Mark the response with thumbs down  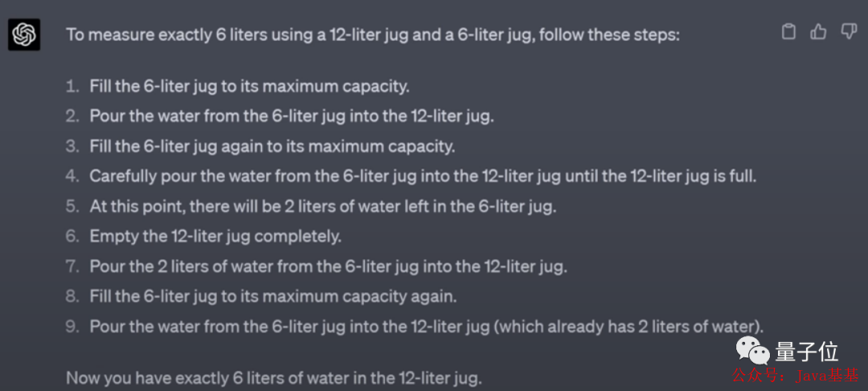coord(847,32)
